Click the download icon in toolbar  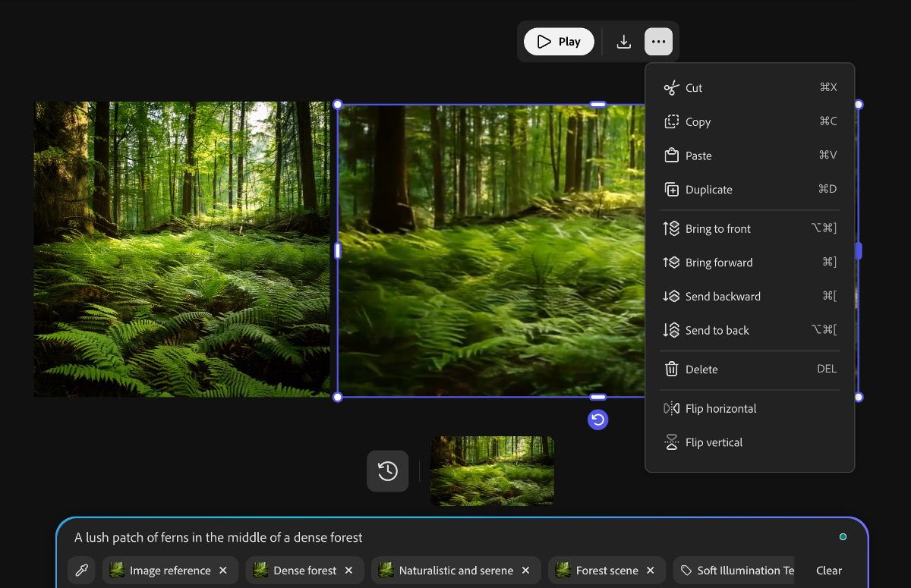pos(623,42)
